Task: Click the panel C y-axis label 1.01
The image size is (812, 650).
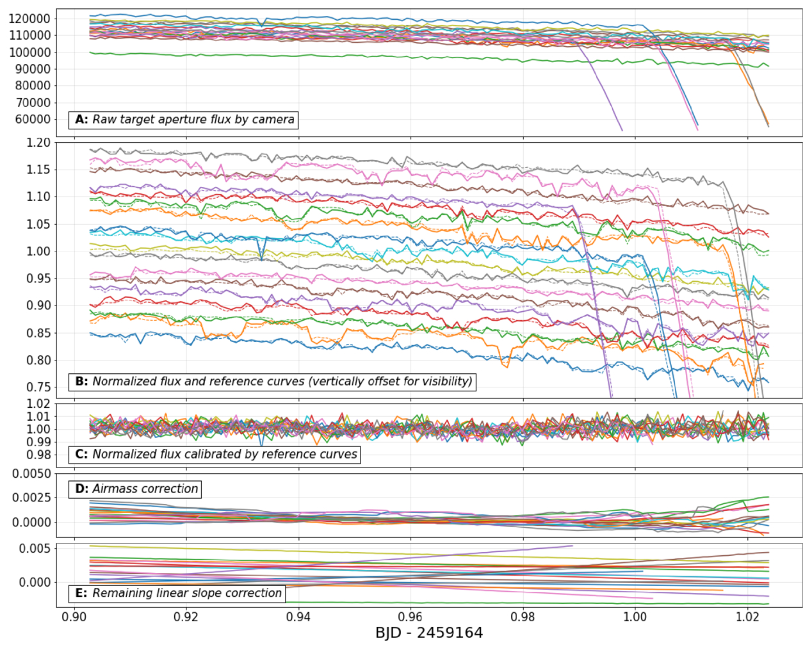Action: (x=38, y=416)
